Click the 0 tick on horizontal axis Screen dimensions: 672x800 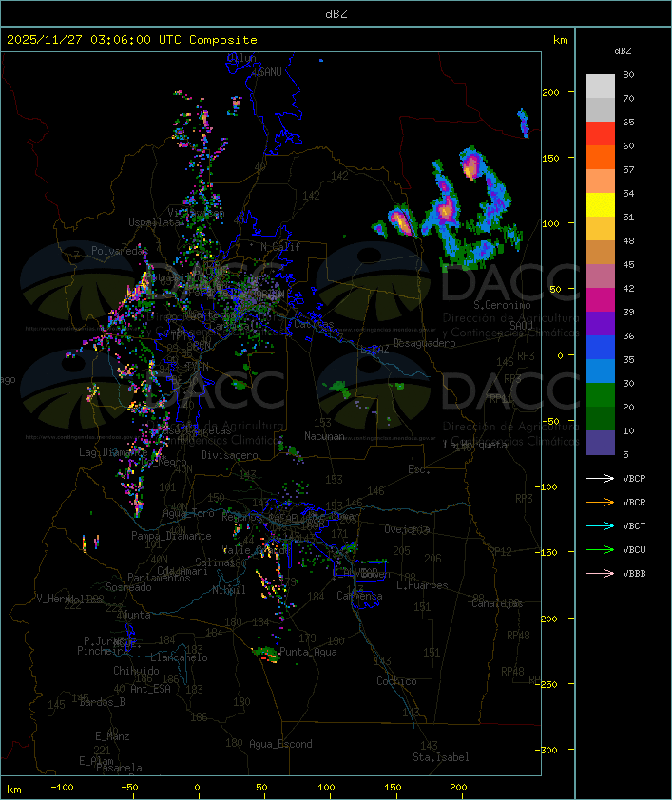tap(198, 788)
